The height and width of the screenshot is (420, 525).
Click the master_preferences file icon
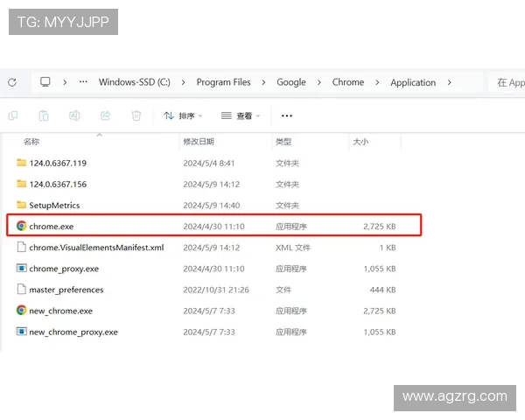coord(21,289)
